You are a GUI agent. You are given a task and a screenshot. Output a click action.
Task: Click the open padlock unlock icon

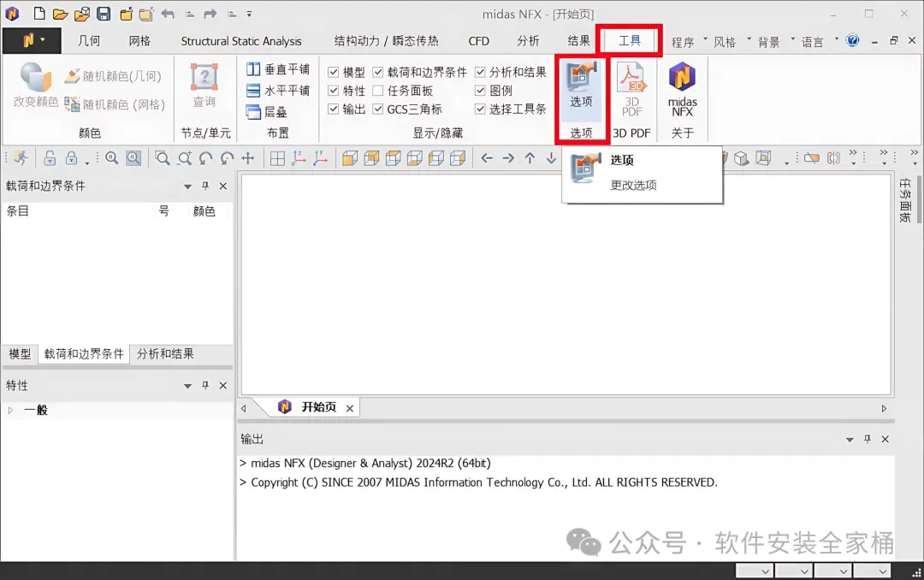(50, 158)
